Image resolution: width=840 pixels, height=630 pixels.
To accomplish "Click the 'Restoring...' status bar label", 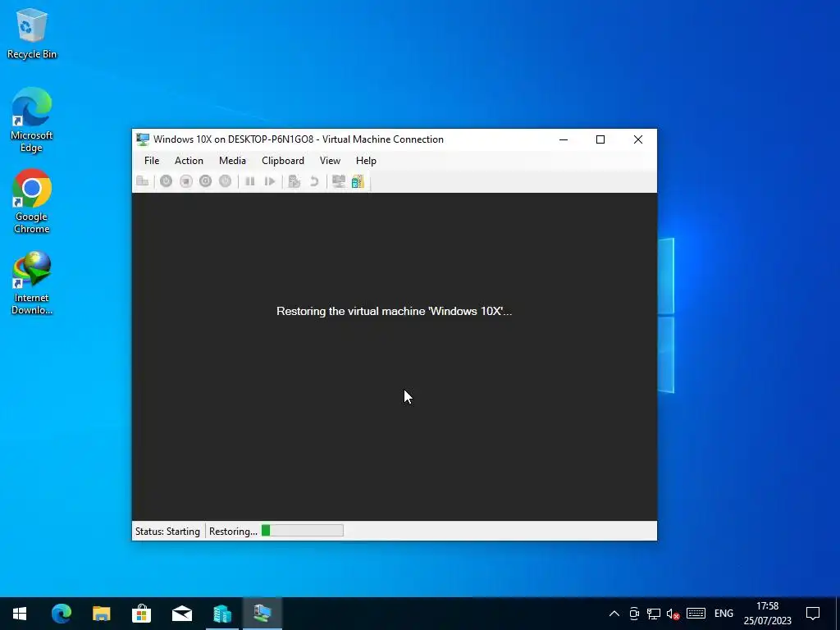I will click(233, 532).
